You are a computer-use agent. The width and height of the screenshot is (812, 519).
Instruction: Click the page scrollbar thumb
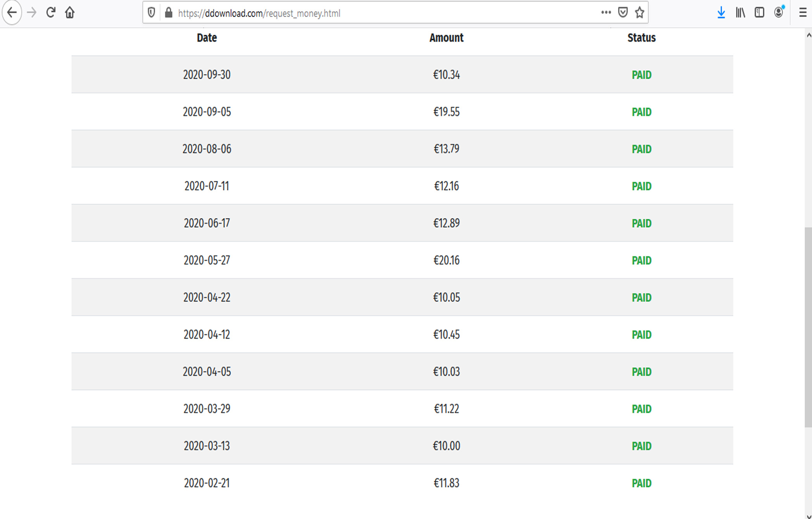point(808,327)
